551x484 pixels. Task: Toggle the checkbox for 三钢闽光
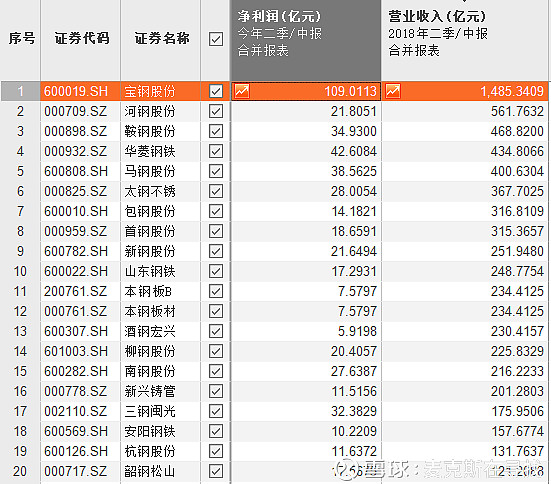coord(216,411)
